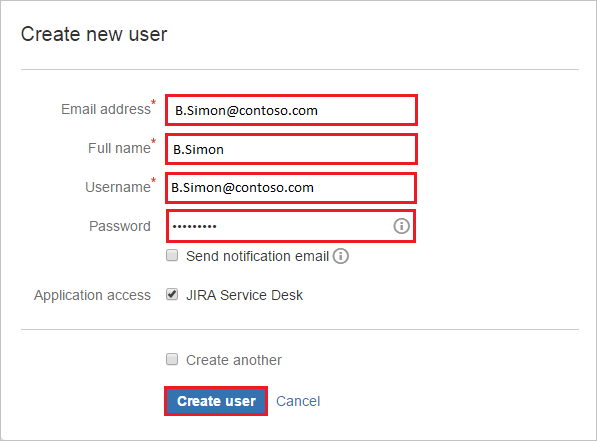Click the Create user button
597x441 pixels.
pos(216,401)
